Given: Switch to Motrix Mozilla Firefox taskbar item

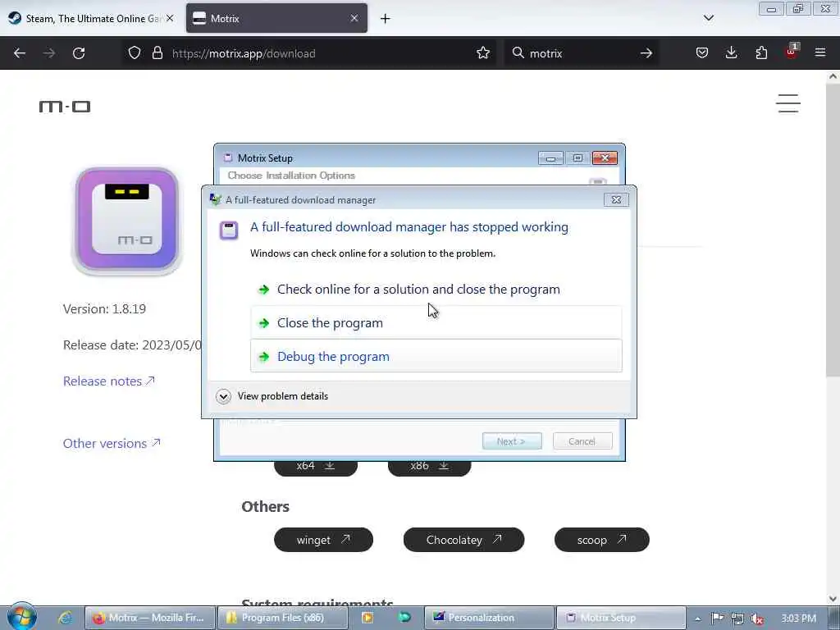Looking at the screenshot, I should pos(150,618).
